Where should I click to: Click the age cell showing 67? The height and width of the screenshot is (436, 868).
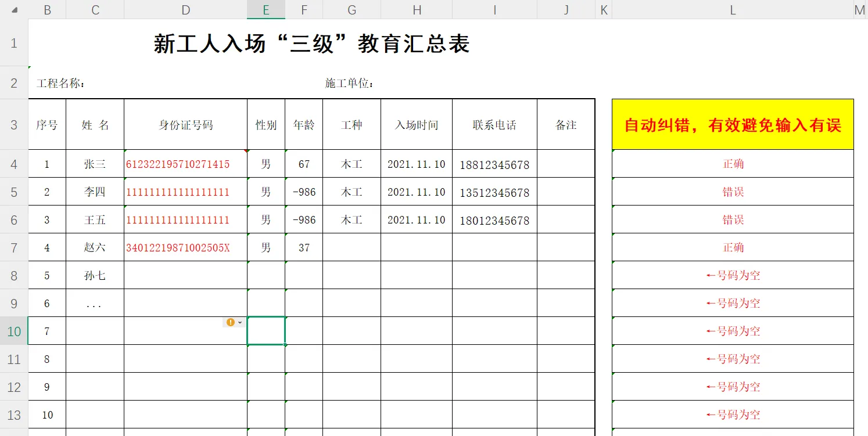click(x=304, y=164)
